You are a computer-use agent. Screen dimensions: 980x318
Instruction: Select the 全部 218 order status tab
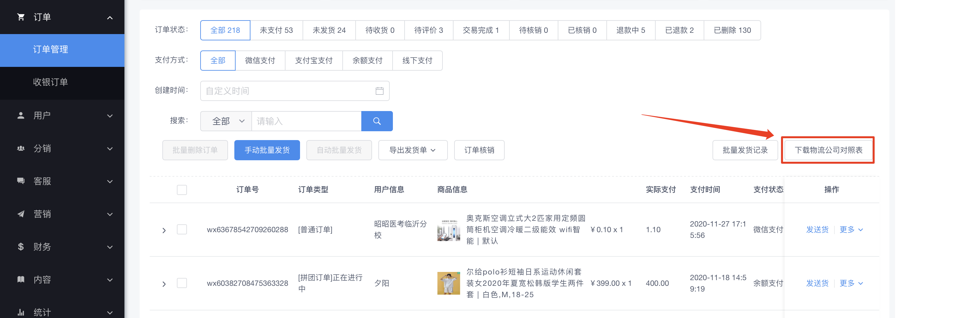[x=225, y=30]
